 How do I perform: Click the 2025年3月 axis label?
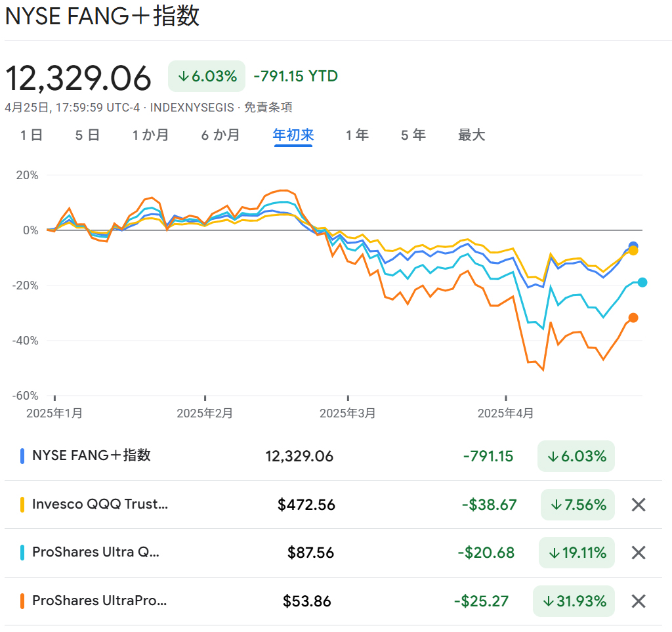click(348, 413)
